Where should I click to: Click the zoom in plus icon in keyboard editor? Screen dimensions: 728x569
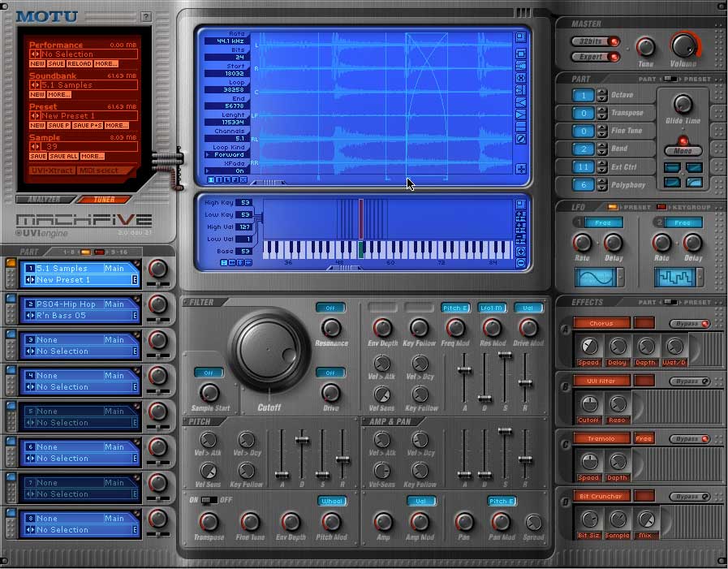click(x=520, y=252)
